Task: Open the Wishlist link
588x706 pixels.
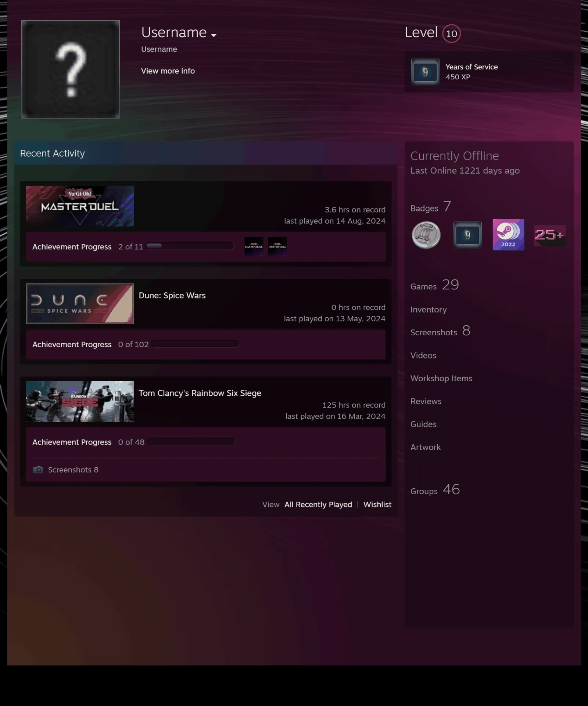Action: point(377,504)
